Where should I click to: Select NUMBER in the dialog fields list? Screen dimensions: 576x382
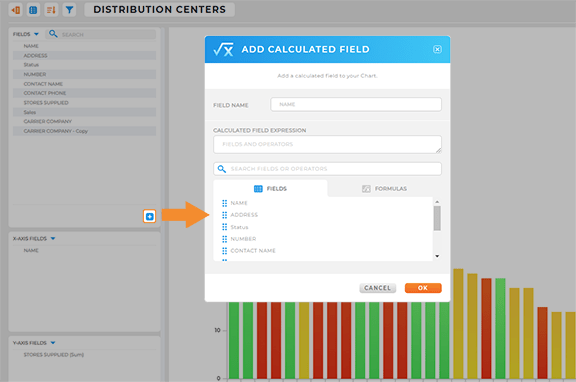point(243,239)
